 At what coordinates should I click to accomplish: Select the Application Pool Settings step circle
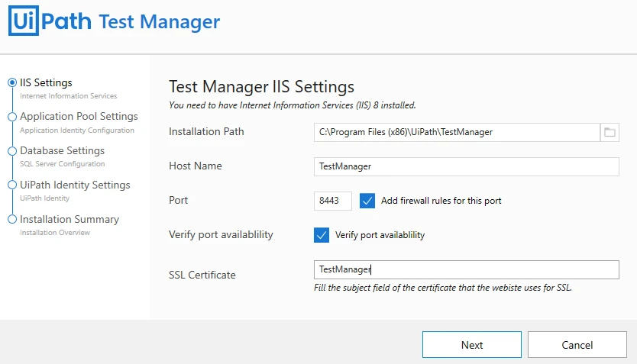click(x=12, y=117)
